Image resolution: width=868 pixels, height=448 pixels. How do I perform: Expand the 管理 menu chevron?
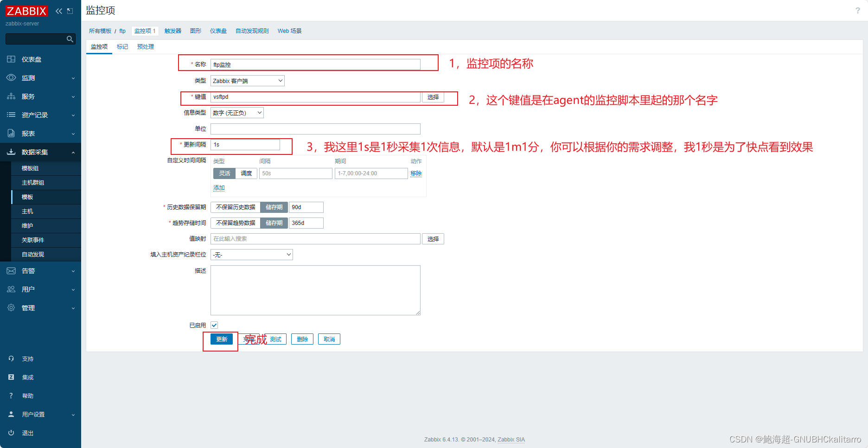73,308
